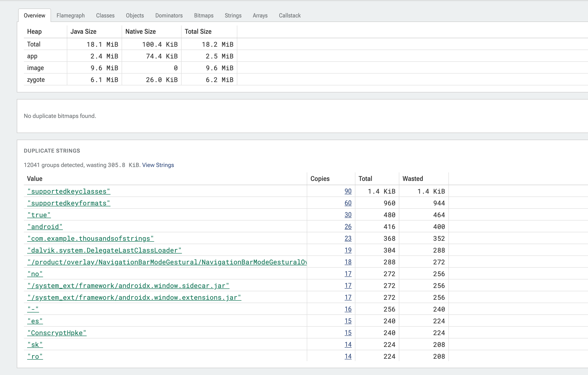Open the "supportedkeyclasses" string entry
Screen dimensions: 588x375
[x=69, y=192]
